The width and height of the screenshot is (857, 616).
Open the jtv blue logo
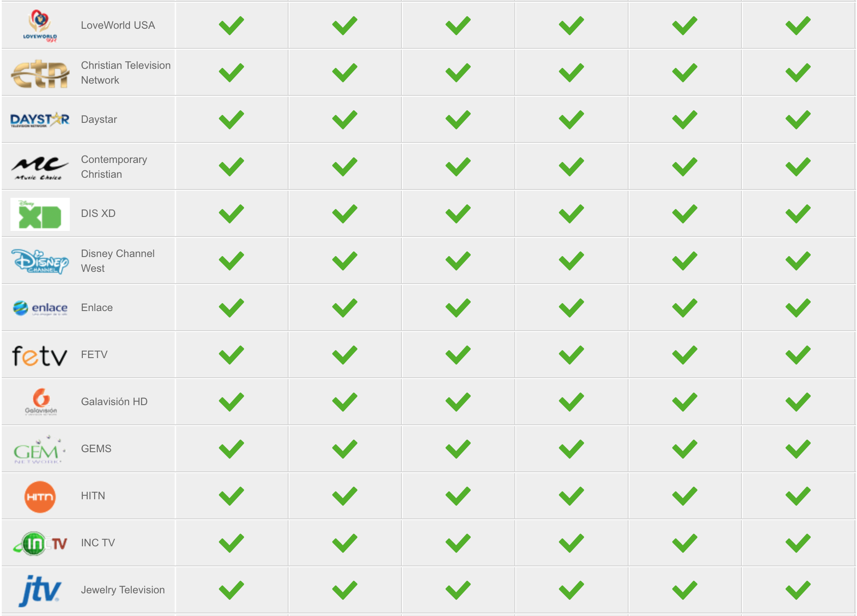coord(40,591)
